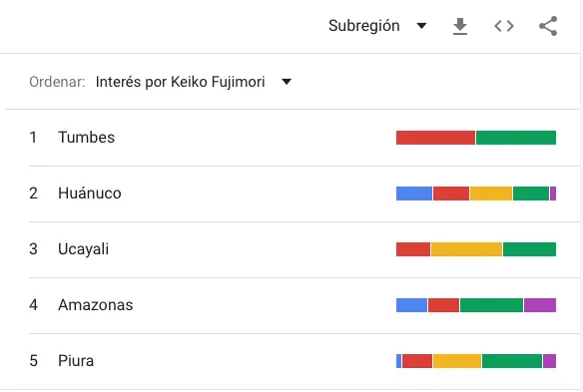Click the yellow segment of Huánuco bar
Screen dimensions: 583x392
(x=491, y=194)
